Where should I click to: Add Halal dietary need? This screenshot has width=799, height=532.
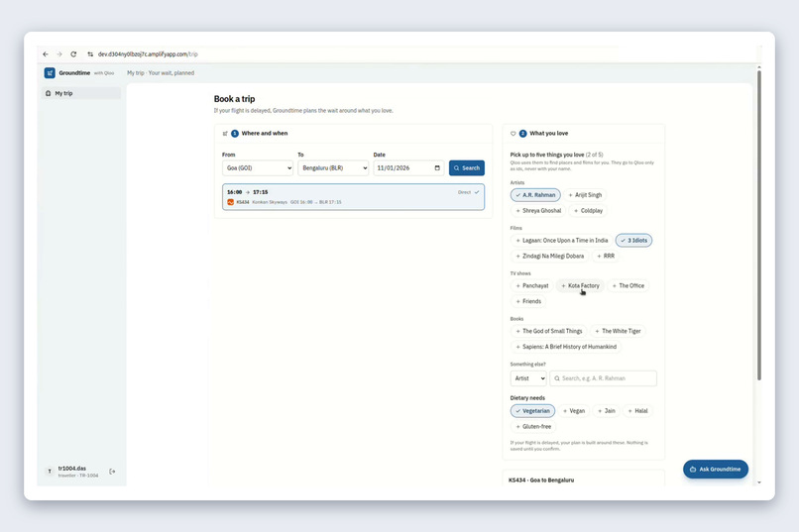(x=637, y=411)
